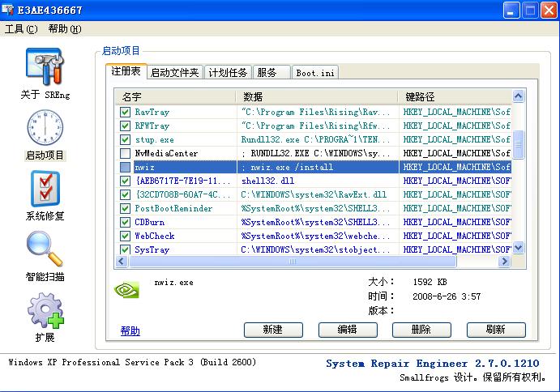560x392 pixels.
Task: Select the CDBurn name cell
Action: coord(149,222)
